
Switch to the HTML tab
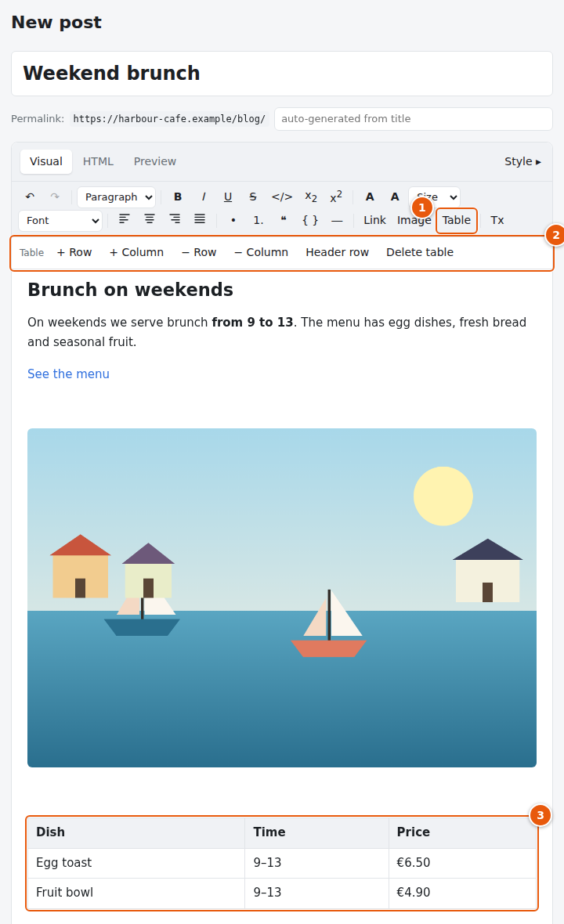click(x=98, y=161)
